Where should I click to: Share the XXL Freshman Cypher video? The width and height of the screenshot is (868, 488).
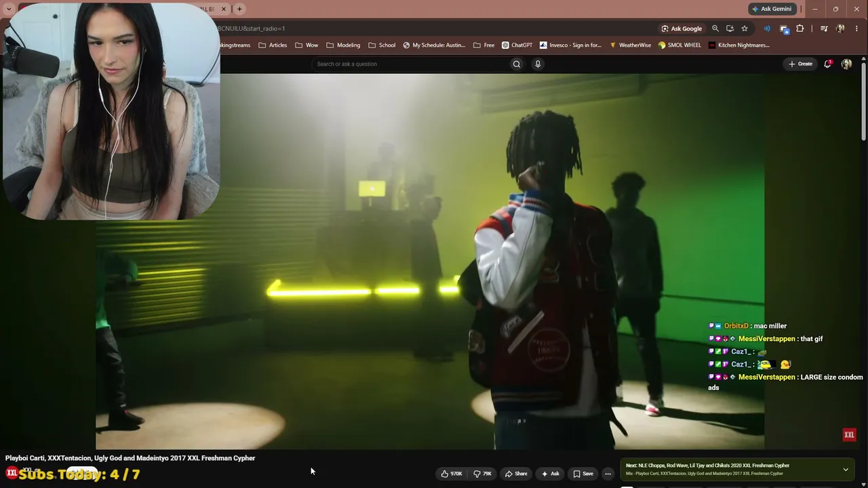515,474
